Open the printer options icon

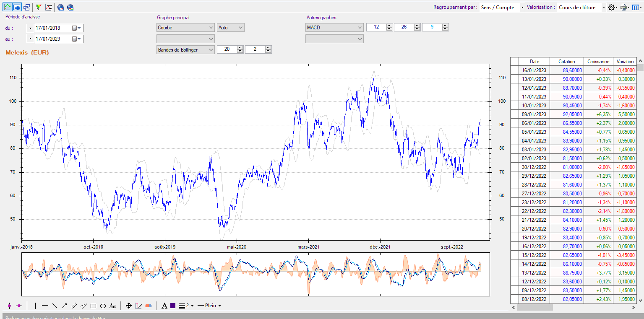(624, 7)
